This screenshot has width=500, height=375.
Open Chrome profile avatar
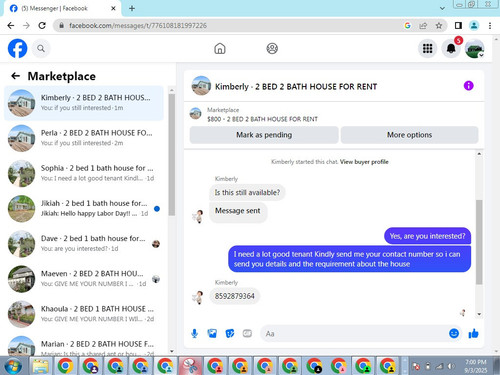point(474,25)
